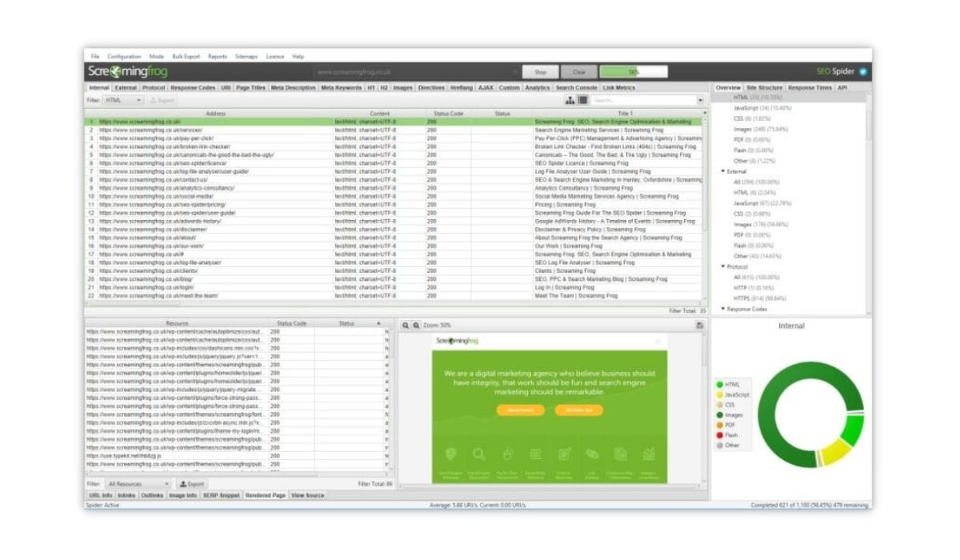Open the SERP Snippet tab
Image resolution: width=960 pixels, height=560 pixels.
pyautogui.click(x=220, y=496)
